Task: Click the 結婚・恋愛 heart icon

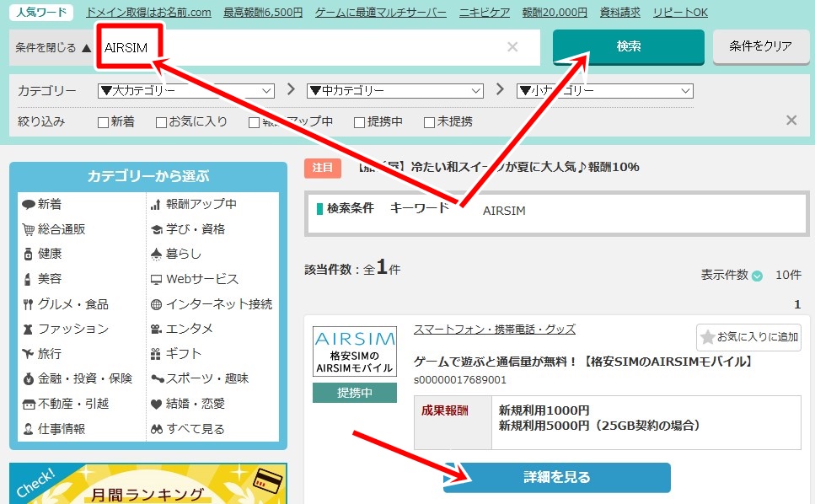Action: [x=156, y=404]
